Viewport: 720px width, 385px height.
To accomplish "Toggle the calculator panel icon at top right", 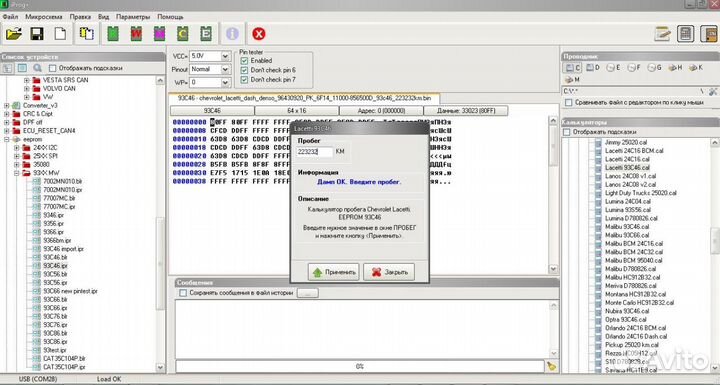I will point(686,34).
